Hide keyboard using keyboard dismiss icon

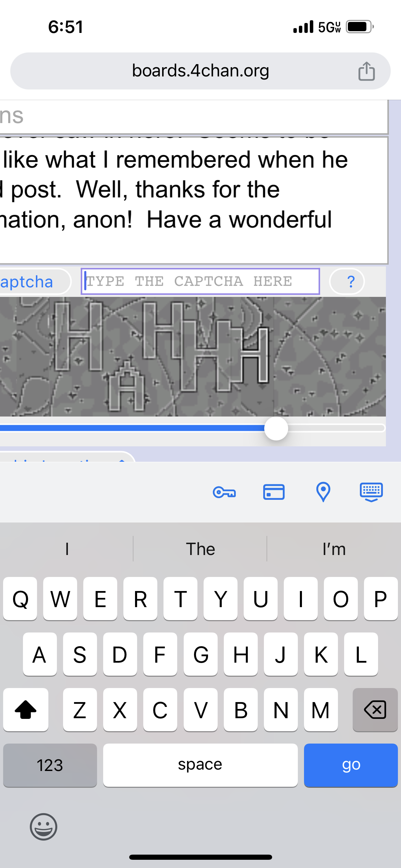coord(371,492)
